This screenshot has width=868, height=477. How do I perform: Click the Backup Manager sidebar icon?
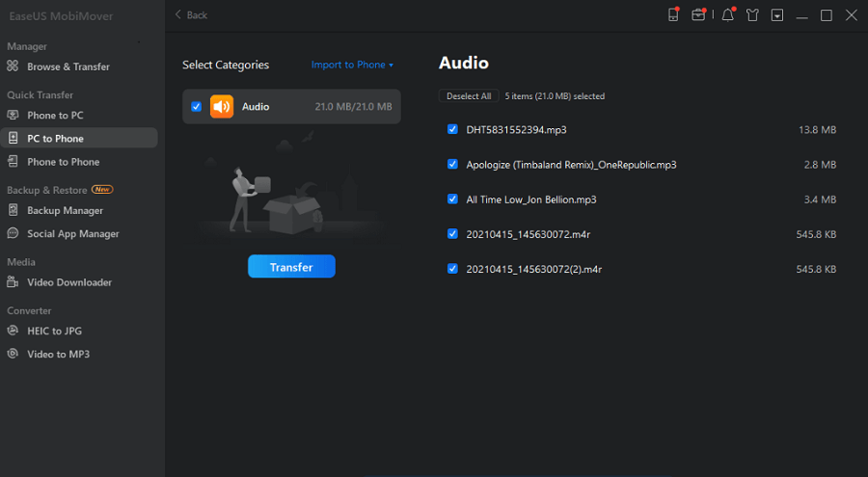tap(13, 210)
